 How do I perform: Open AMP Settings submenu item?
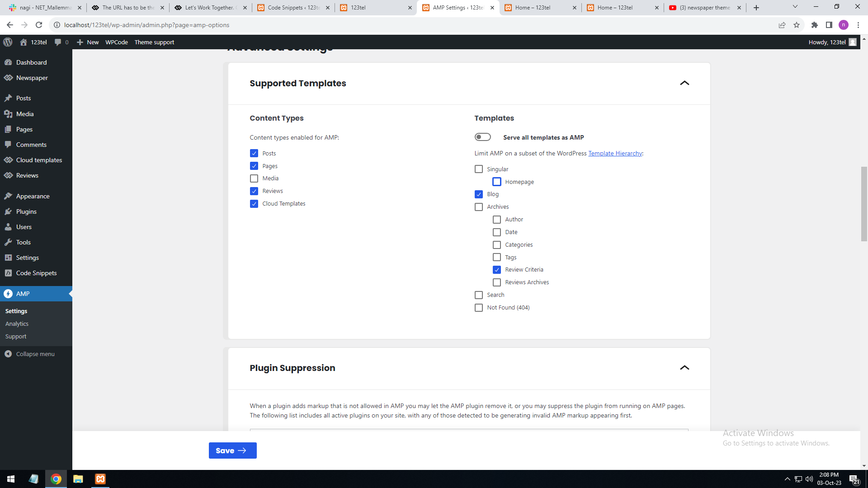tap(16, 311)
